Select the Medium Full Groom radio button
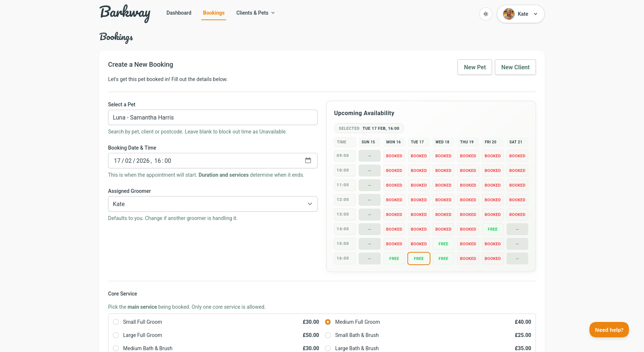Image resolution: width=644 pixels, height=352 pixels. [x=328, y=322]
